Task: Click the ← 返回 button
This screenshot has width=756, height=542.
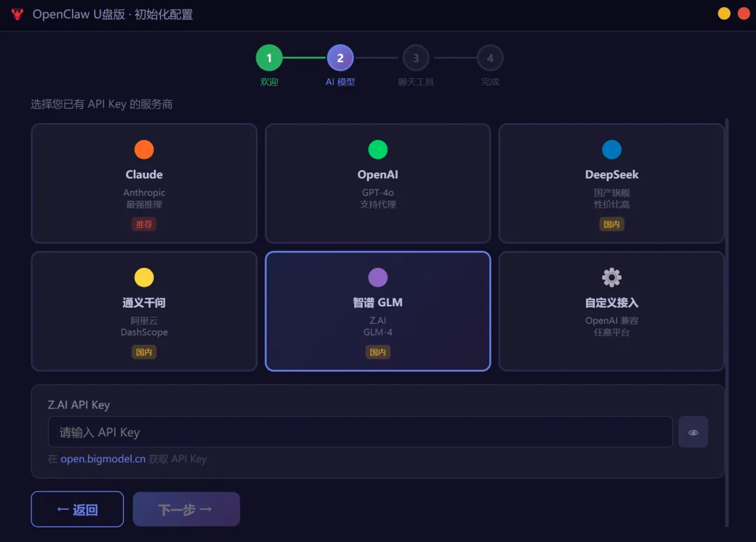Action: pyautogui.click(x=77, y=509)
